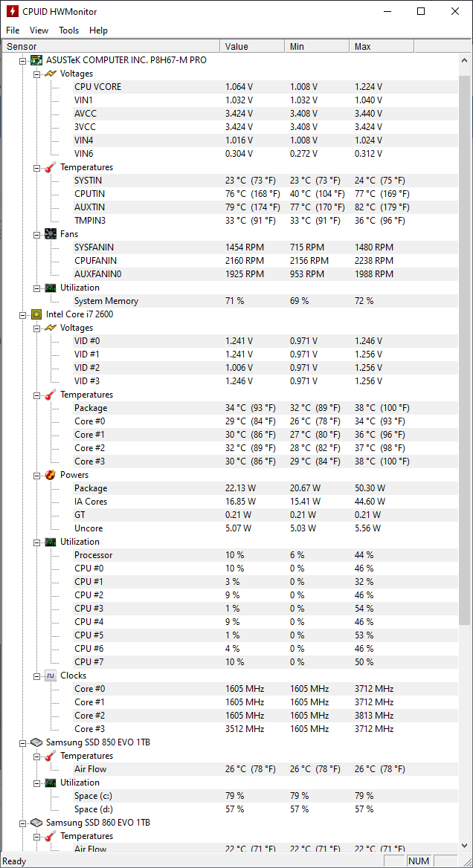Collapse the Powers group
The width and height of the screenshot is (473, 868).
[36, 475]
